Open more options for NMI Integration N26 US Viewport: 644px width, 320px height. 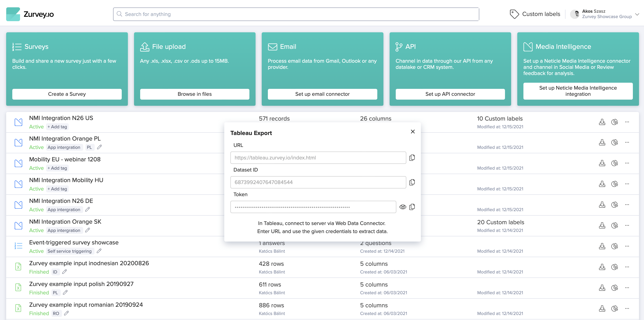click(x=627, y=122)
